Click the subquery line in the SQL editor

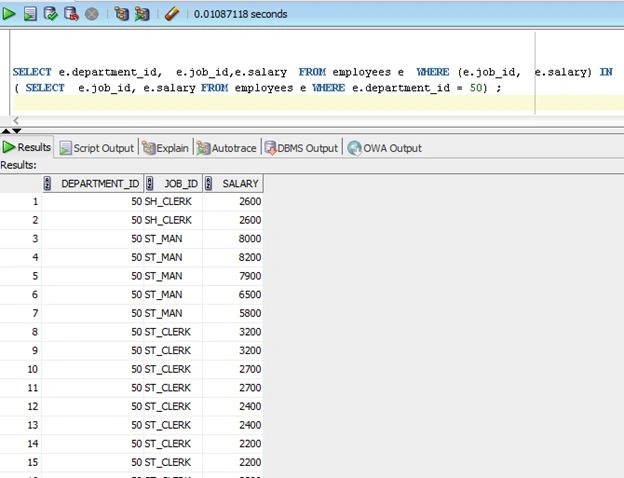(x=257, y=88)
